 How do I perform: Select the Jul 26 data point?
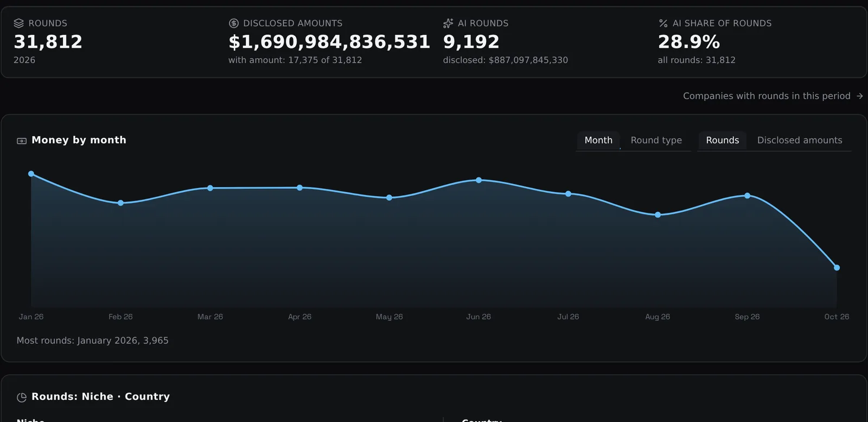568,194
